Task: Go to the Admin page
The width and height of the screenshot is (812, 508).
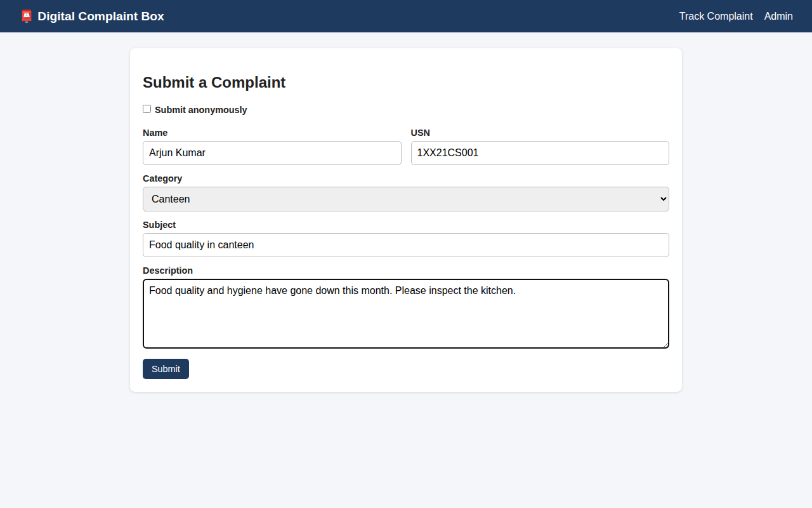Action: click(778, 17)
